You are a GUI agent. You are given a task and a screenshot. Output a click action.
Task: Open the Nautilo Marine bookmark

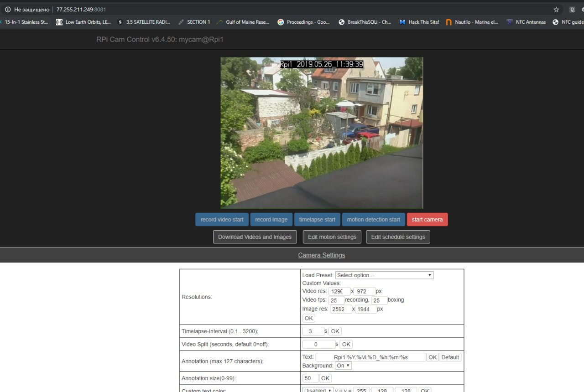tap(472, 22)
